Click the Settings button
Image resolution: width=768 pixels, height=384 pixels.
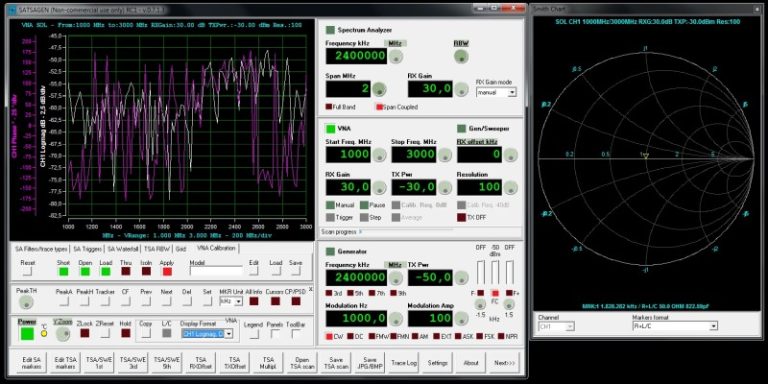click(x=437, y=363)
